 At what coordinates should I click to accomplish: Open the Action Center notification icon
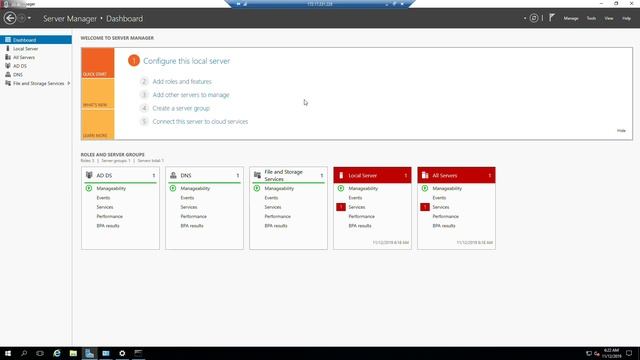pyautogui.click(x=629, y=353)
